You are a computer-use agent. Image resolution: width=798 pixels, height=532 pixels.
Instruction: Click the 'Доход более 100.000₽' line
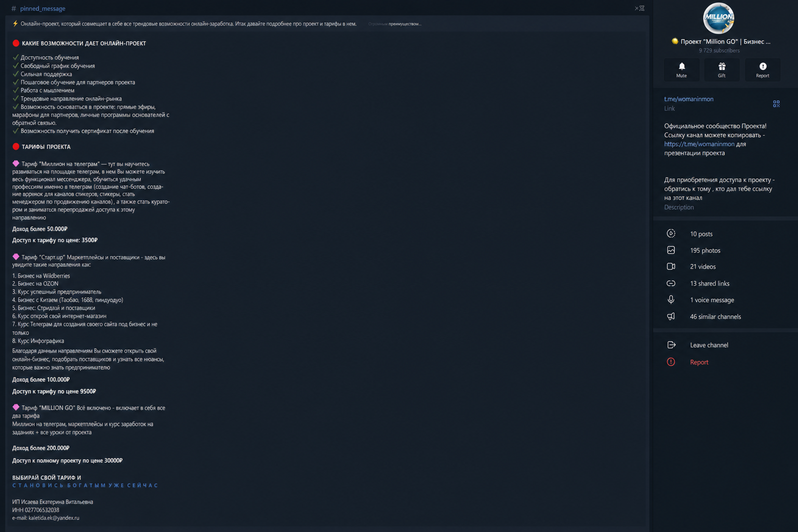41,379
